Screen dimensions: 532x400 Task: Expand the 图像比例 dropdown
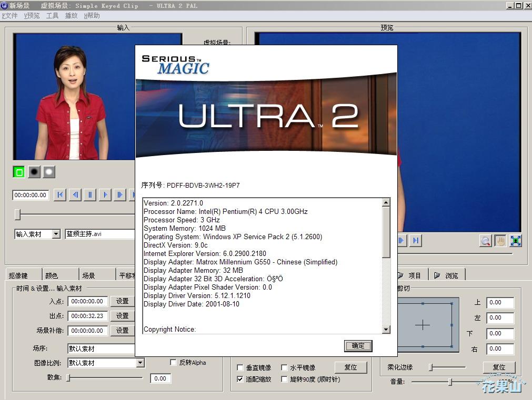tap(140, 363)
